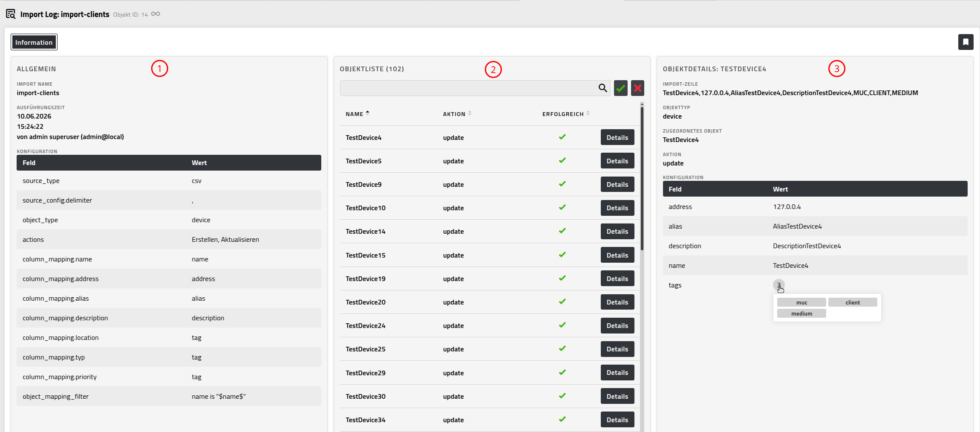Toggle the green checkmark successful filter

click(x=620, y=88)
